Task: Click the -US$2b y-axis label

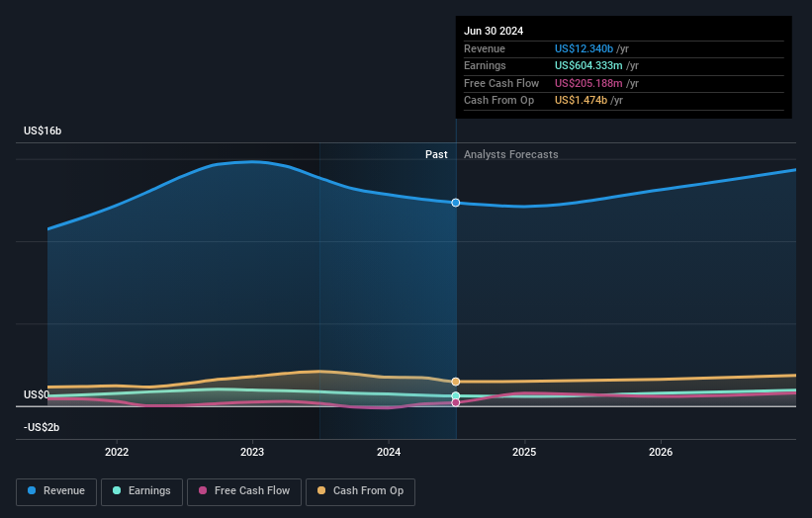Action: coord(42,427)
